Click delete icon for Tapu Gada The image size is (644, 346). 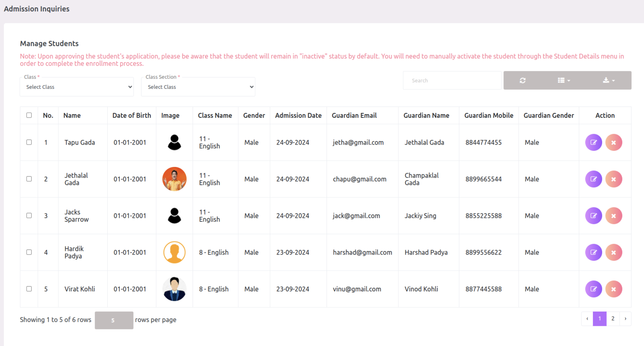point(614,143)
